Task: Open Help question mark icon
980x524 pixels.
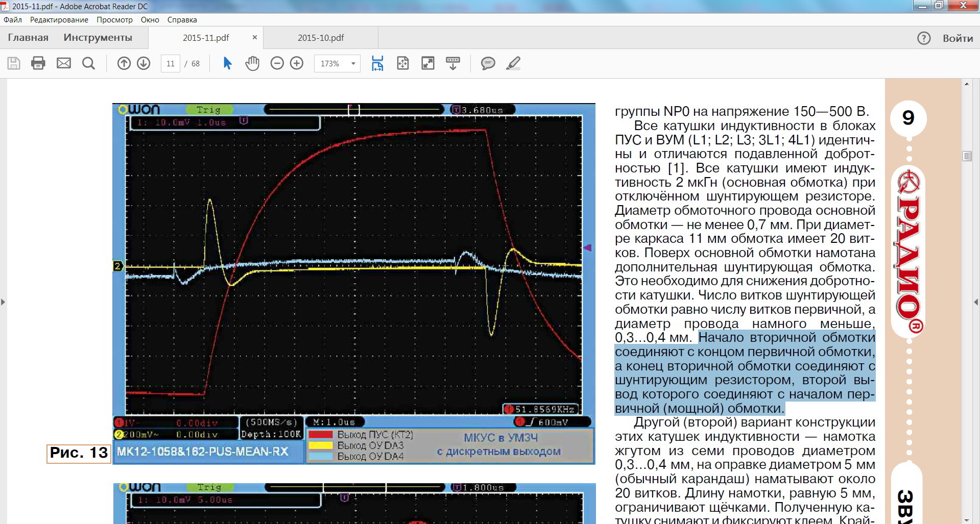Action: [924, 38]
